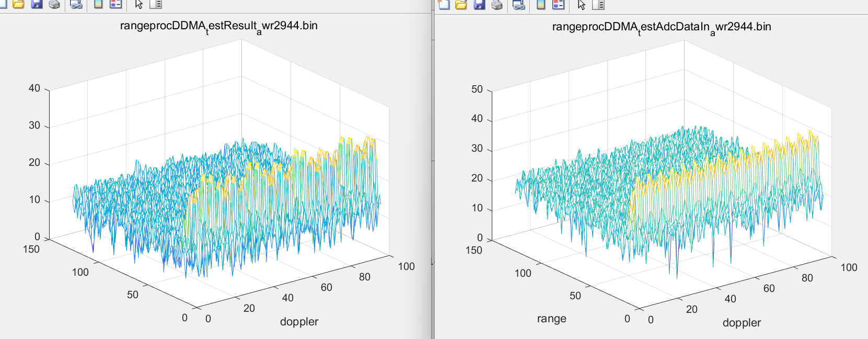Save the left figure with the floppy icon
Viewport: 868px width, 339px height.
click(37, 4)
